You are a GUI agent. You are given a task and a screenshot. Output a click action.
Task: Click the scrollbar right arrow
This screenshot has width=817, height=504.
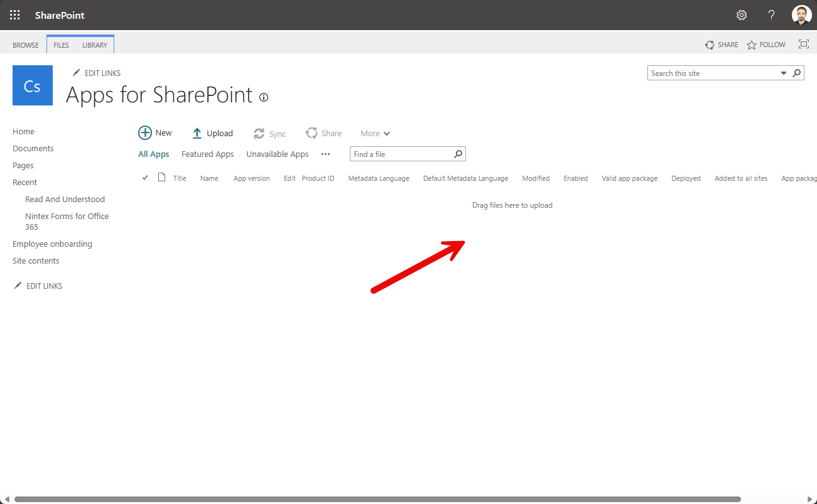coord(811,500)
